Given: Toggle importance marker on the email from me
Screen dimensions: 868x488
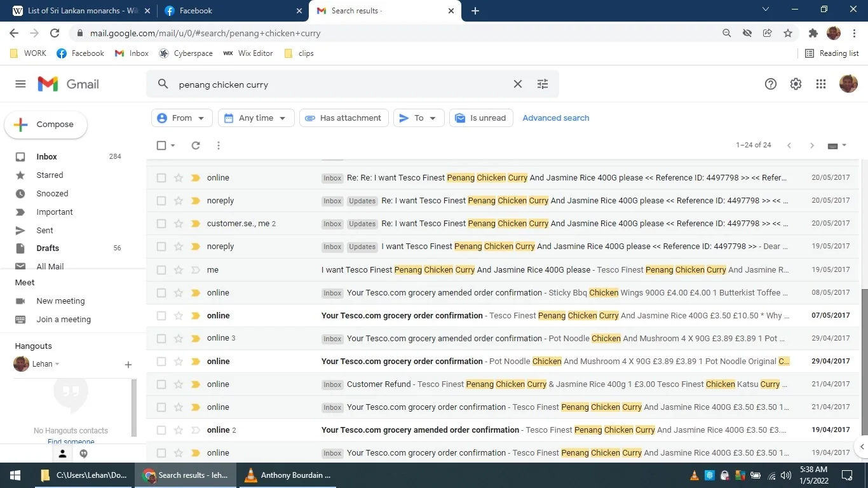Looking at the screenshot, I should coord(196,270).
